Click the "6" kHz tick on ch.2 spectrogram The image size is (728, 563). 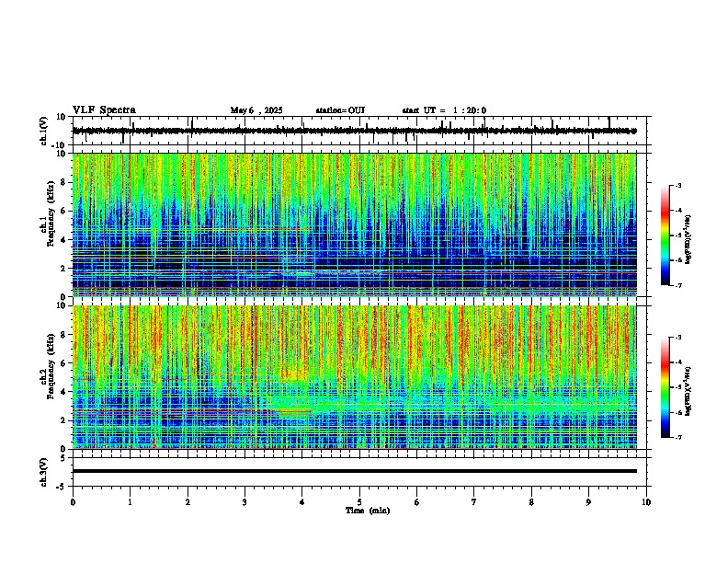(x=63, y=363)
